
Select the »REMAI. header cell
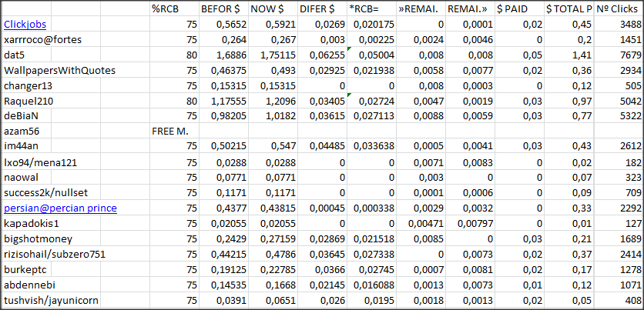tap(421, 9)
